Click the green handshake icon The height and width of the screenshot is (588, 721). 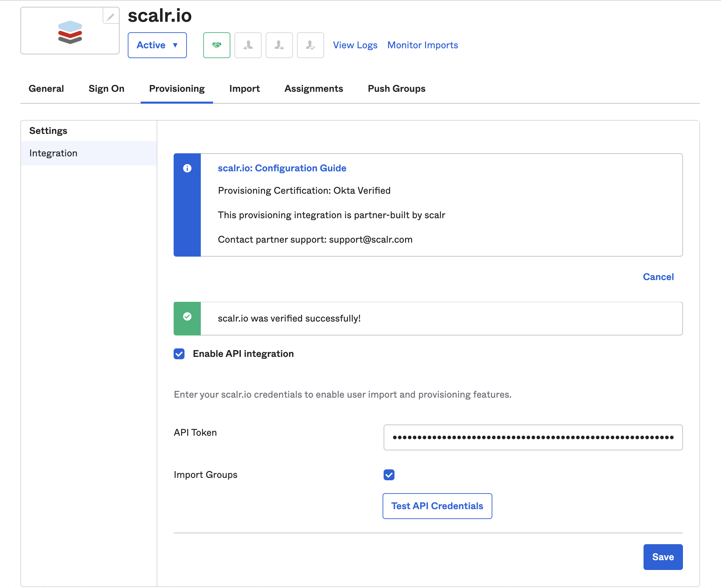pos(216,45)
